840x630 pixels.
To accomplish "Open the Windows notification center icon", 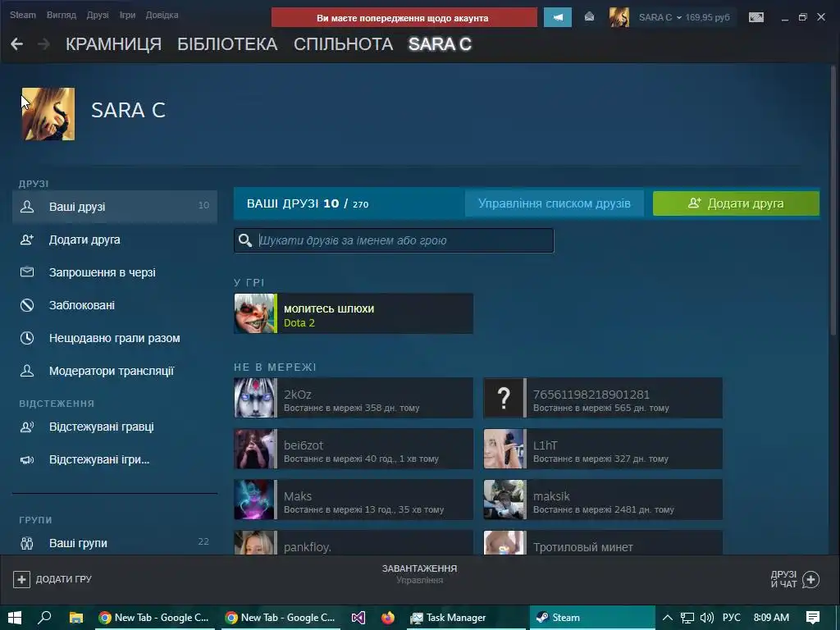I will 813,618.
